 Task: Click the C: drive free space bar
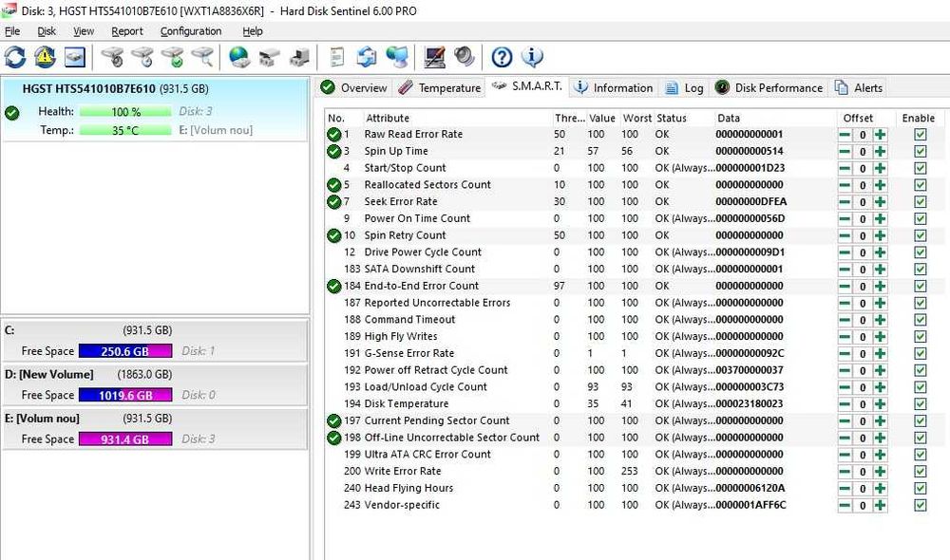click(x=125, y=351)
